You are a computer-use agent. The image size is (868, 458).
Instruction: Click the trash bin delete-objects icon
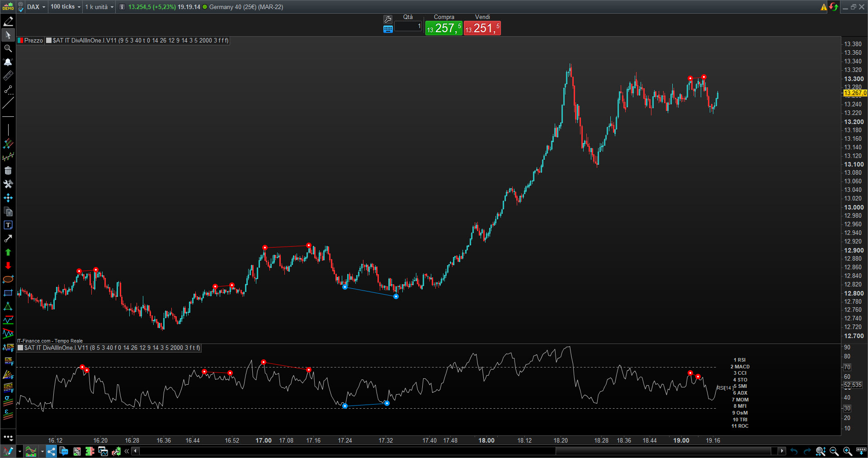pos(8,171)
